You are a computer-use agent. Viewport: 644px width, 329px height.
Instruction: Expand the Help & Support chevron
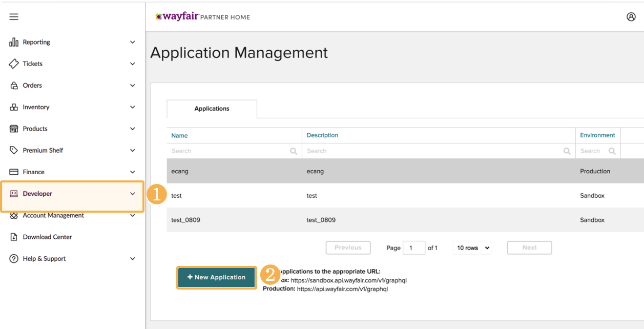(x=133, y=259)
